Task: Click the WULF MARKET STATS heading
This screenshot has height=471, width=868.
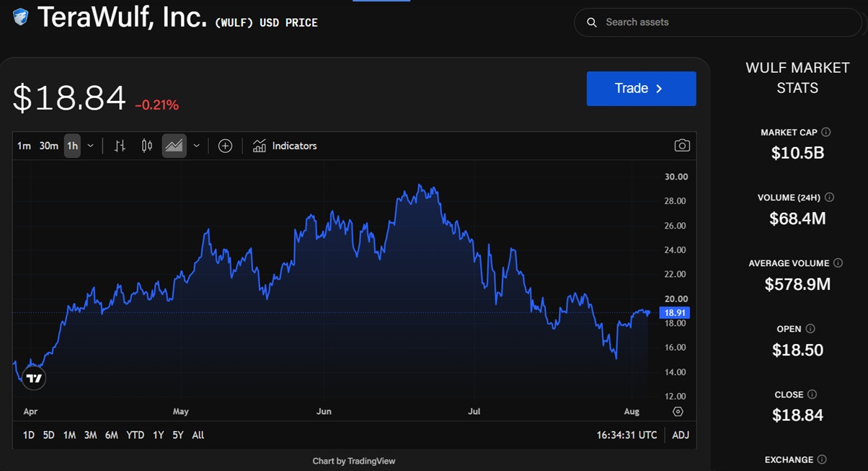Action: click(x=797, y=78)
